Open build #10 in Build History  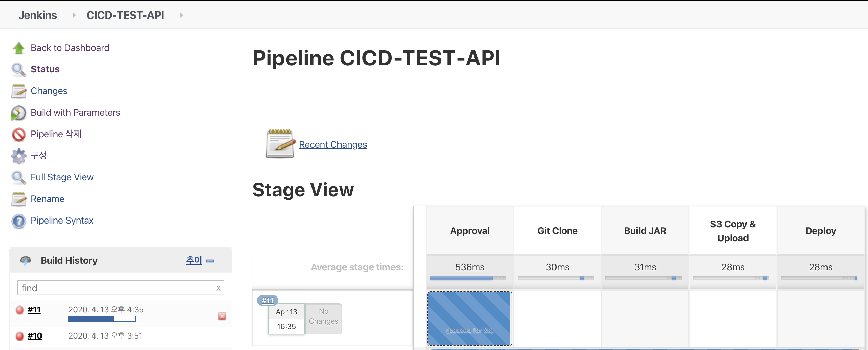pos(35,336)
